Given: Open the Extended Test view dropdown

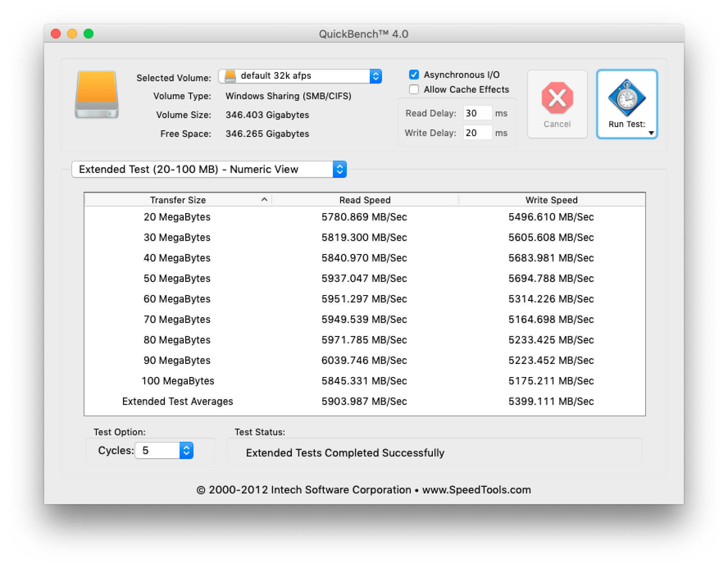Looking at the screenshot, I should click(x=209, y=169).
